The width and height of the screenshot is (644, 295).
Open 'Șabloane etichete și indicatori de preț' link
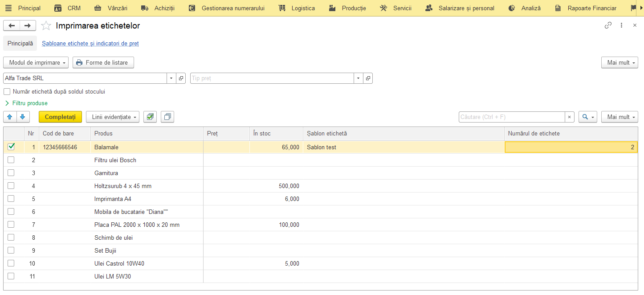90,44
